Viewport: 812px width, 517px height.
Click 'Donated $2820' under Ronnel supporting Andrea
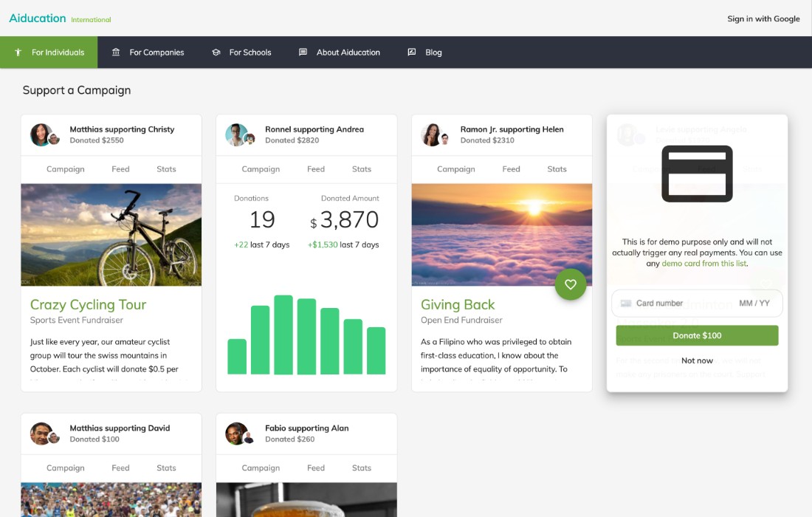(x=292, y=140)
